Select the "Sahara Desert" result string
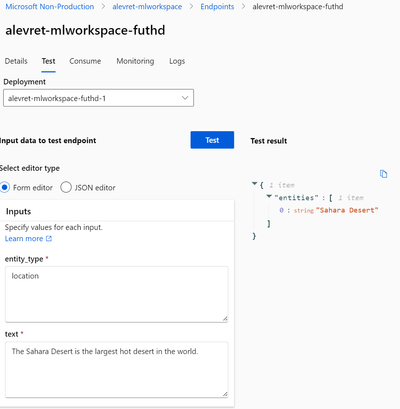Image resolution: width=400 pixels, height=409 pixels. tap(347, 210)
